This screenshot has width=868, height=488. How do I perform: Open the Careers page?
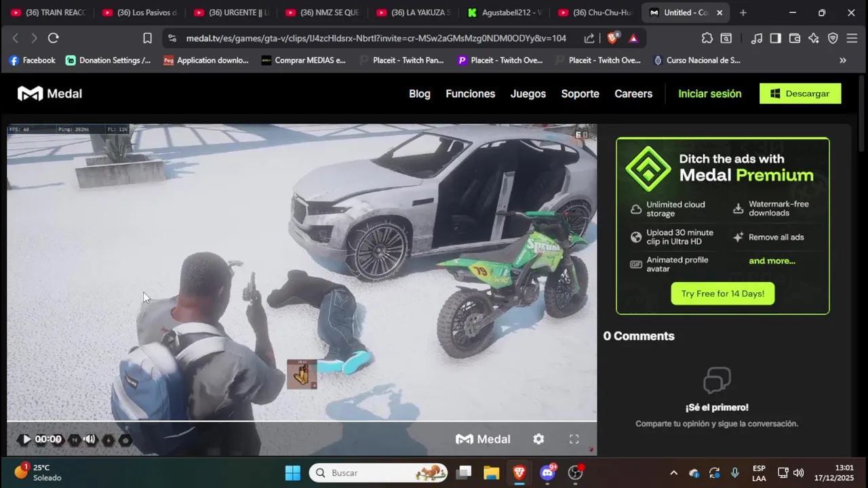(633, 94)
